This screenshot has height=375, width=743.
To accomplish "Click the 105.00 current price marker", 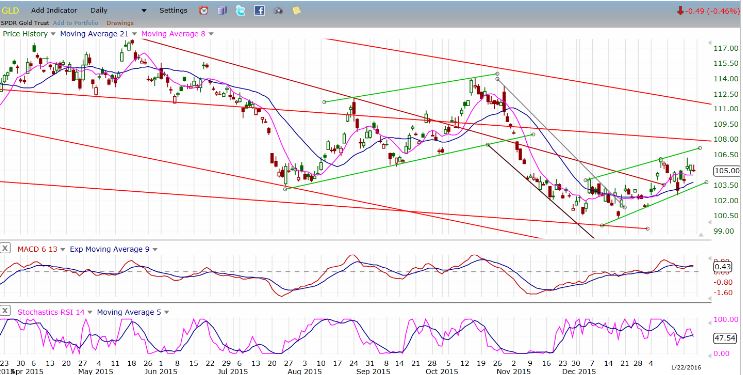I will [727, 171].
